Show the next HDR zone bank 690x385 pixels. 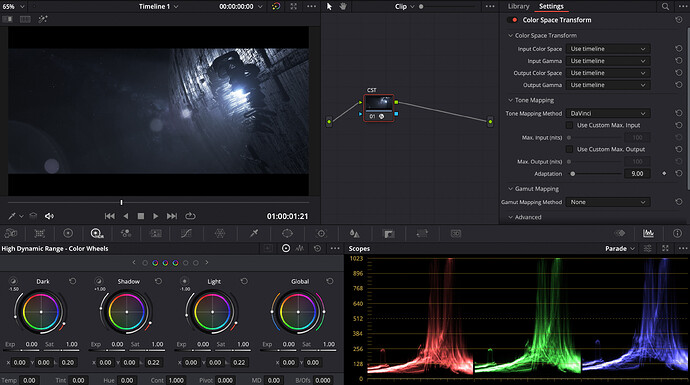[207, 263]
